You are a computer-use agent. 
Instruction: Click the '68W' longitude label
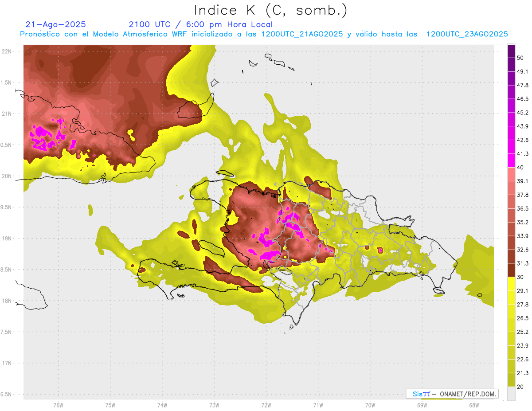coord(474,405)
